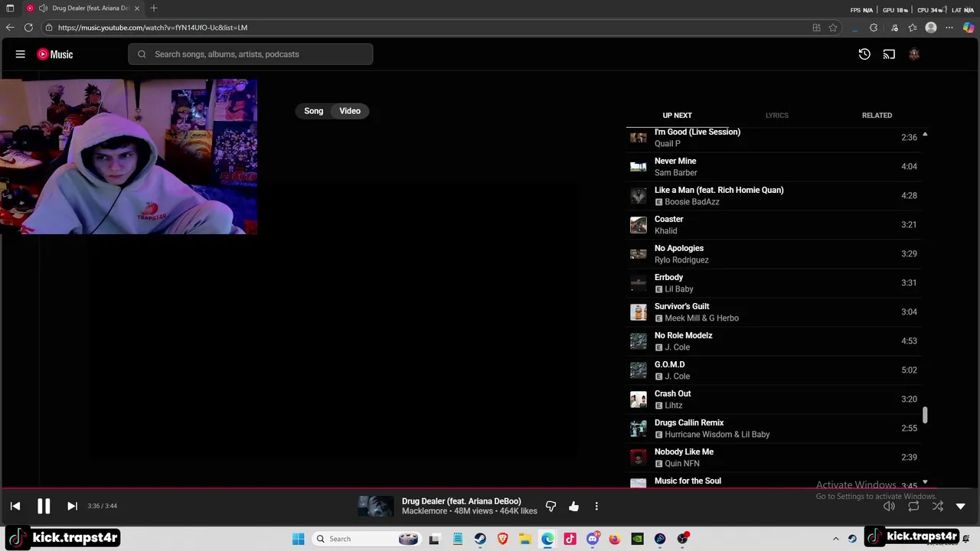This screenshot has width=980, height=551.
Task: Skip to previous track
Action: (x=15, y=506)
